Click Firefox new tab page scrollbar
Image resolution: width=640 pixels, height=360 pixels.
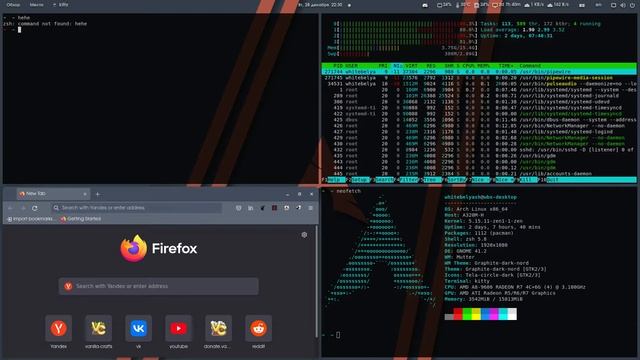pos(317,282)
